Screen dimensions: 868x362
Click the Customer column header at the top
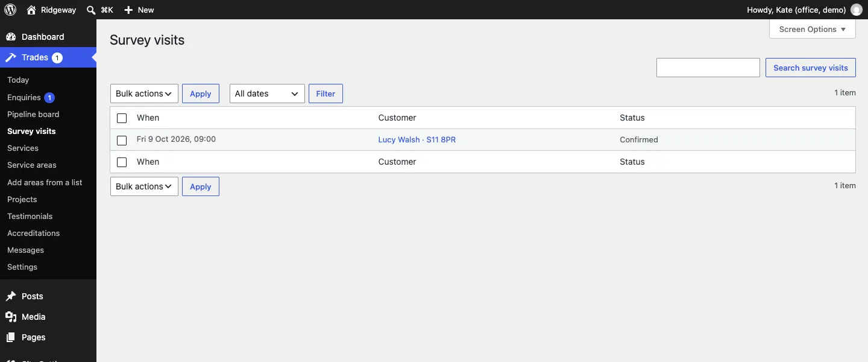(397, 118)
